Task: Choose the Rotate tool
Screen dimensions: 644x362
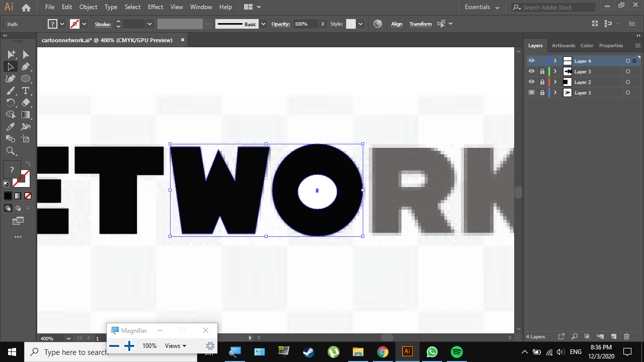Action: (x=11, y=103)
